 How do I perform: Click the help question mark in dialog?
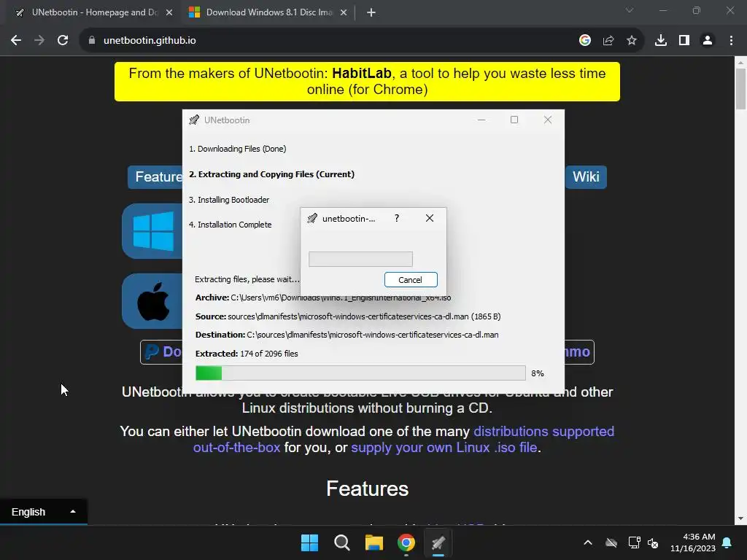397,218
